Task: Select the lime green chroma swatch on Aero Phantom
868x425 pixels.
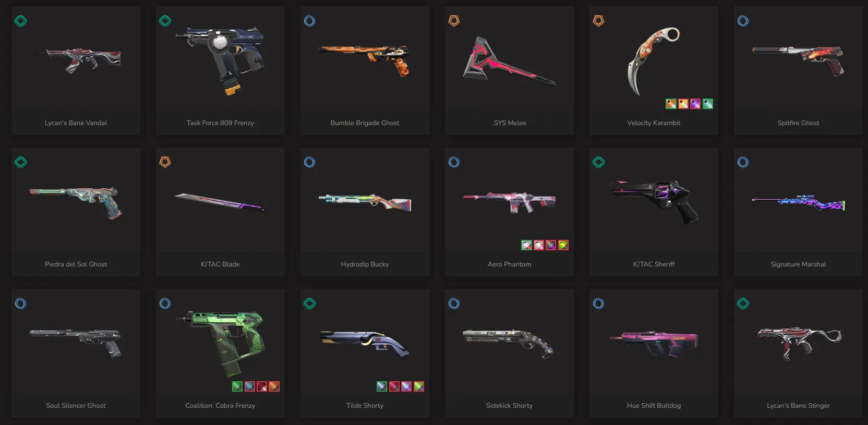Action: 563,245
